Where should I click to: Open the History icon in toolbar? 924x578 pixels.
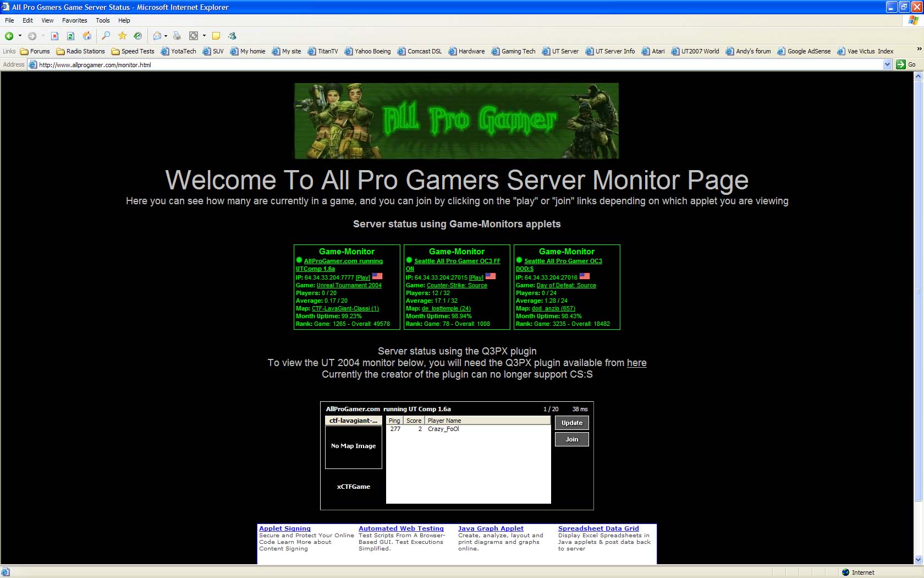point(138,36)
